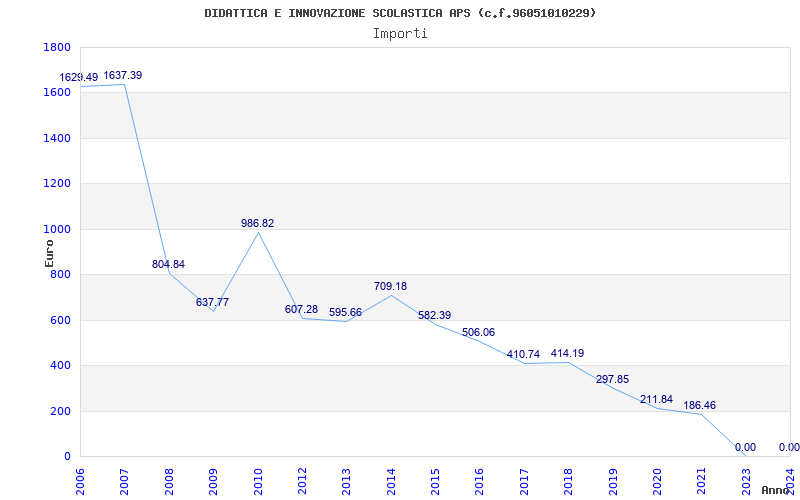Click the 1629.49 data label
The height and width of the screenshot is (500, 800).
click(x=79, y=78)
